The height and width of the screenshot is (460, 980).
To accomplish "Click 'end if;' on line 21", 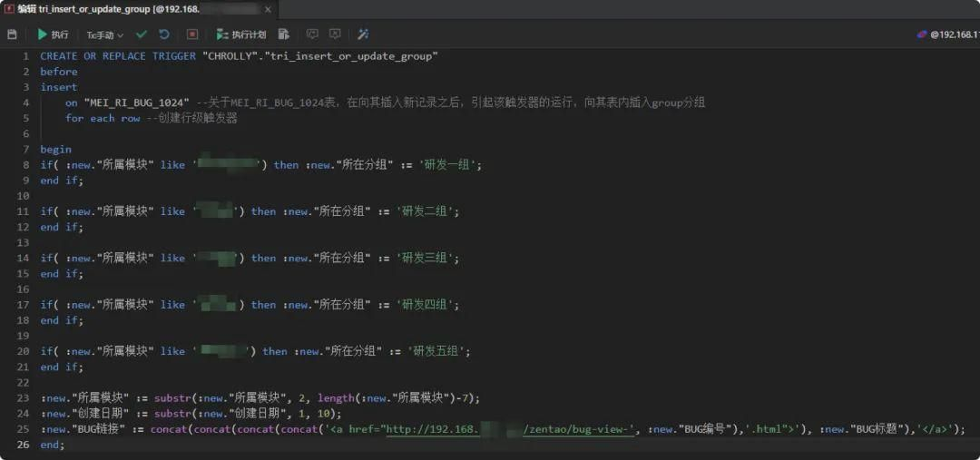I will (62, 367).
